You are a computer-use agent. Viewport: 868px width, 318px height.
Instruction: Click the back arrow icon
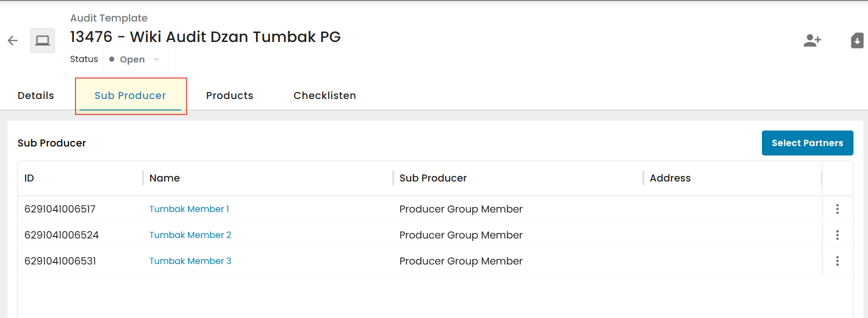(x=13, y=41)
